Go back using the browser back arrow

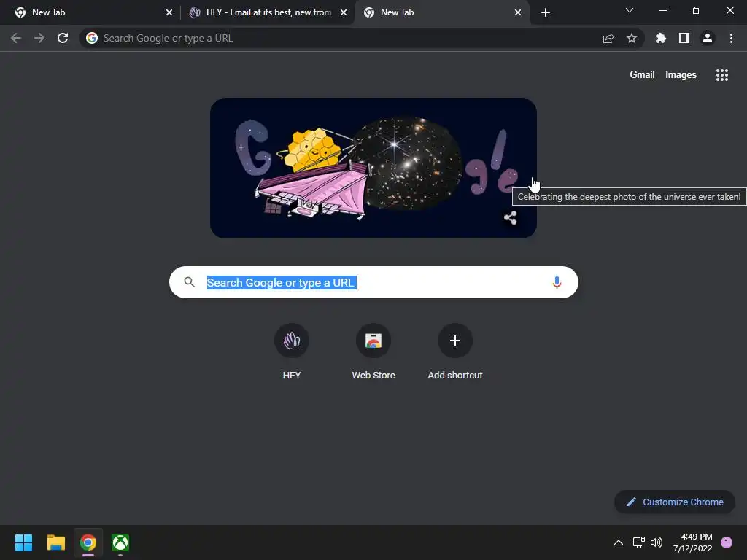coord(16,38)
